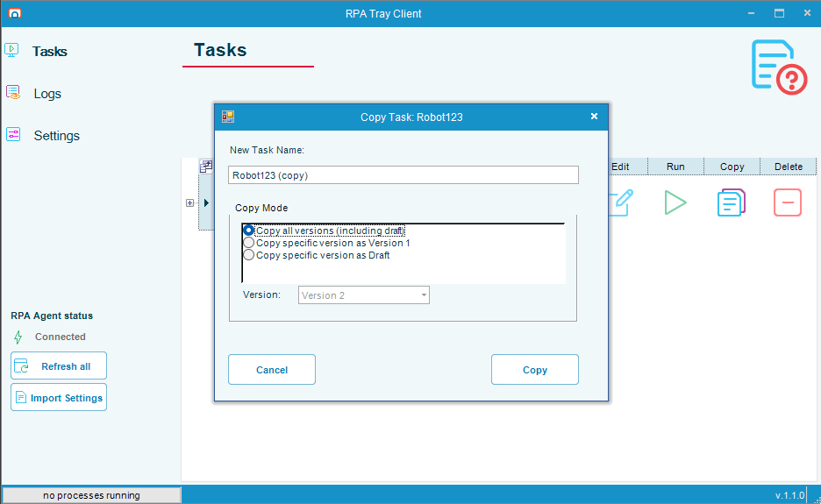Screen dimensions: 821x504
Task: Click the Connected status text
Action: point(61,337)
